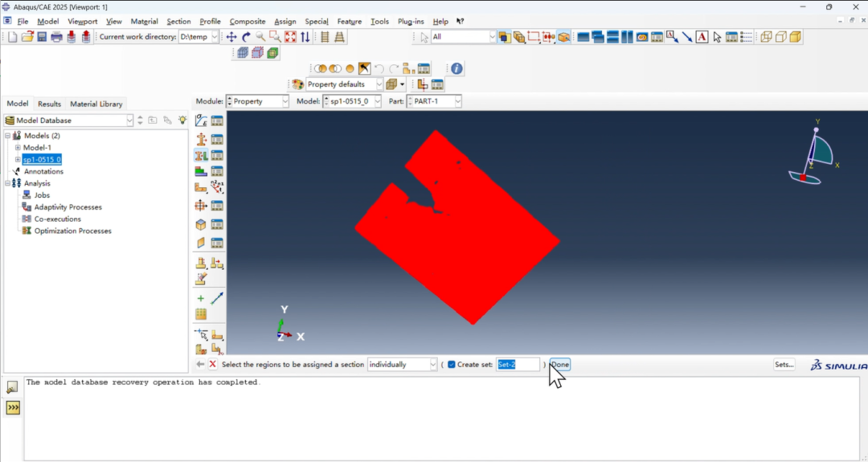
Task: Open the Color Code dialog palette icon
Action: (298, 84)
